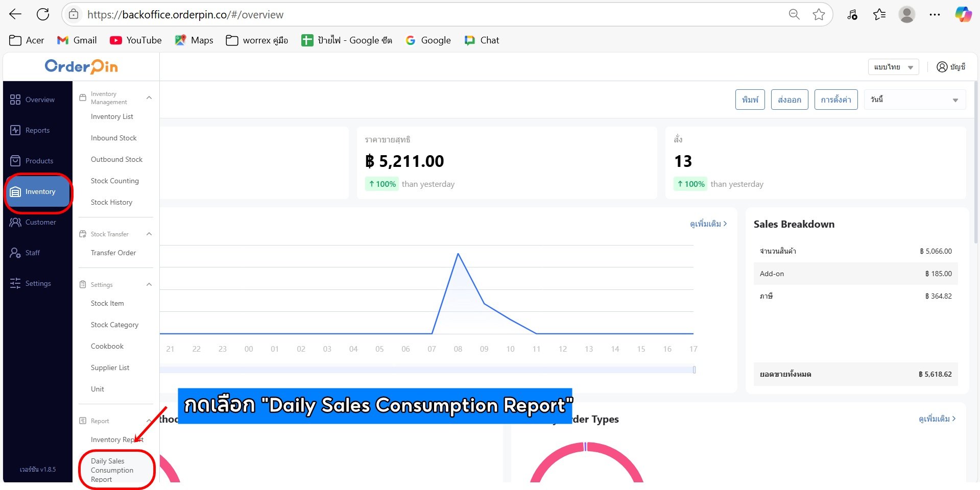Open the browser zoom magnifier icon
Image resolution: width=980 pixels, height=490 pixels.
tap(794, 14)
